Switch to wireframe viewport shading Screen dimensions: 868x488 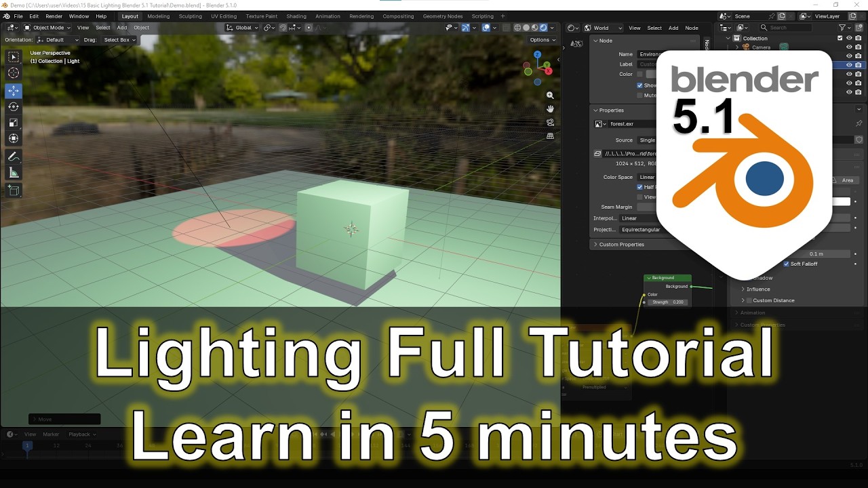[x=517, y=28]
